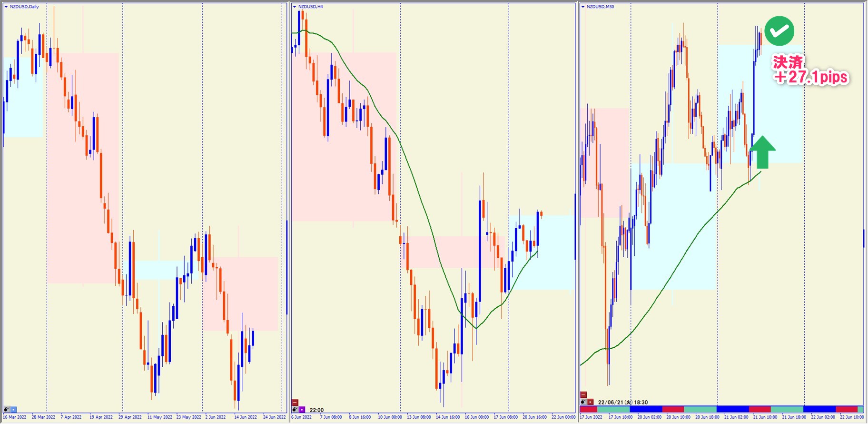This screenshot has width=868, height=424.
Task: Open the NZDUSD,H4 chart dropdown arrow
Action: (295, 7)
